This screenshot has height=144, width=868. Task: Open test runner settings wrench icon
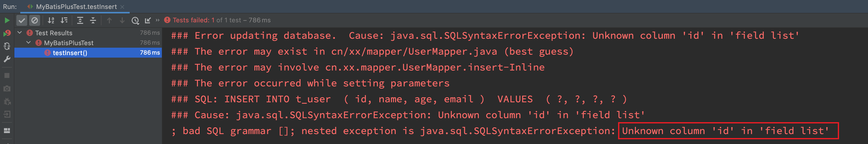point(7,59)
